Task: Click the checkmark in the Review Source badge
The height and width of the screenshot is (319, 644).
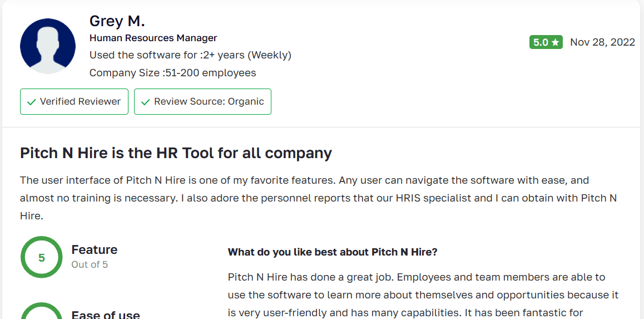Action: (146, 102)
